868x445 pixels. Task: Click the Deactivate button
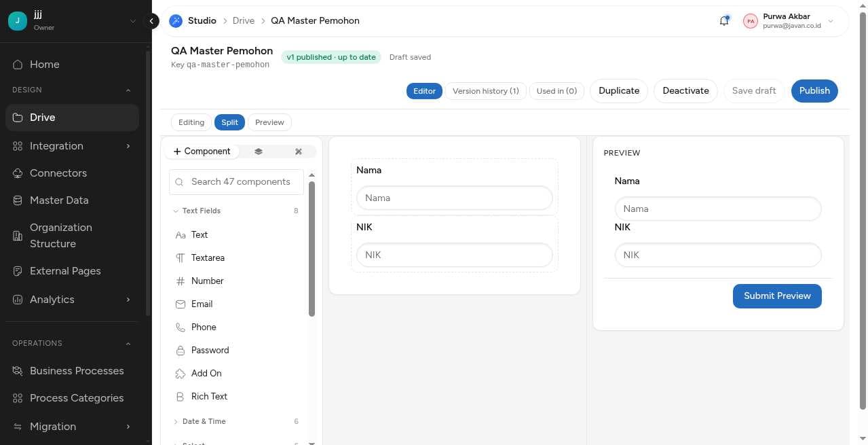click(x=685, y=91)
